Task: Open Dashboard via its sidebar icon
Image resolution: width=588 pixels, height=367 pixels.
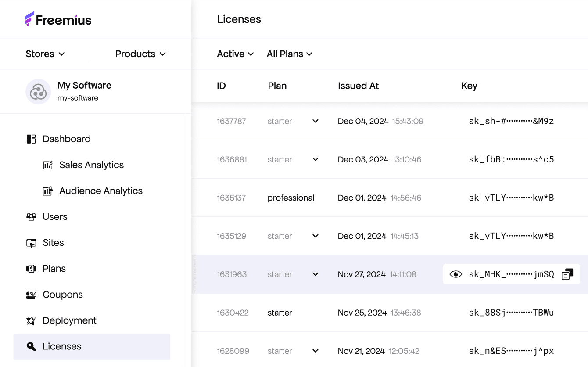Action: [x=31, y=139]
